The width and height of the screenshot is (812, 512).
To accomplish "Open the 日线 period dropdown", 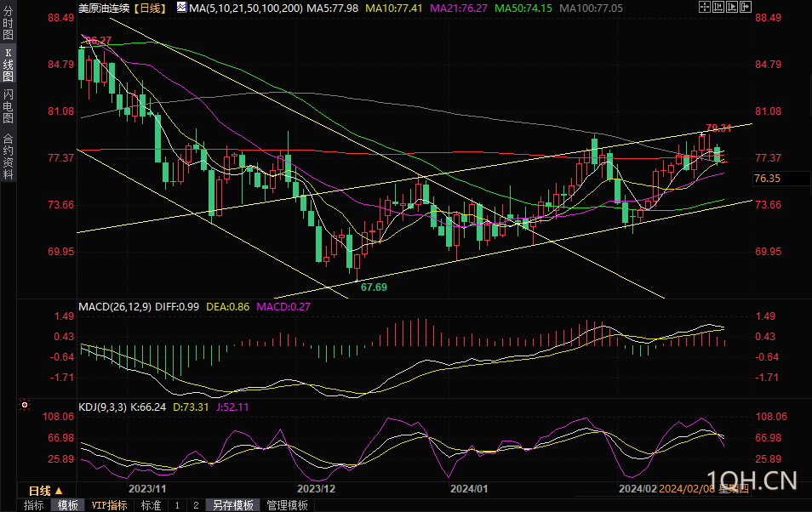I will (46, 490).
